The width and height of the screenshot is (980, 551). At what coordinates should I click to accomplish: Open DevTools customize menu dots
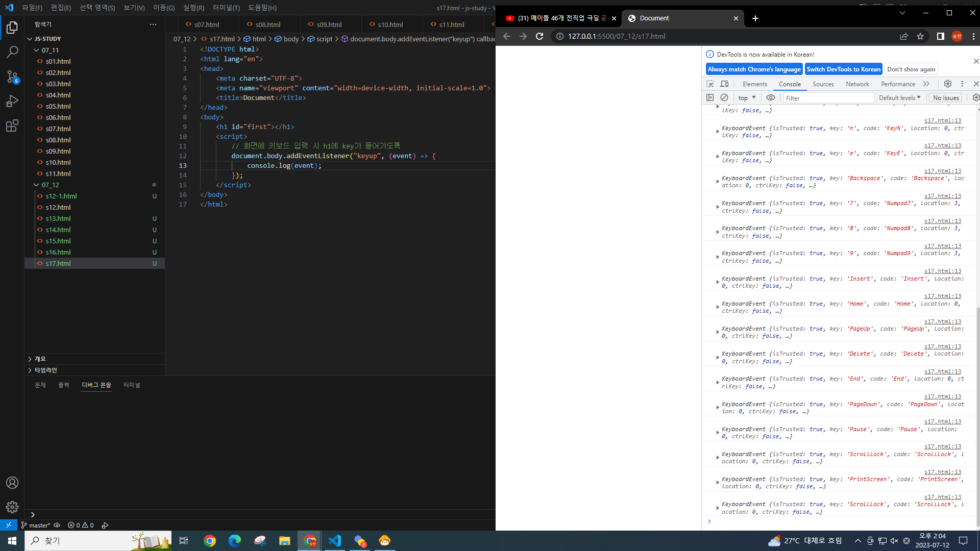[x=962, y=84]
